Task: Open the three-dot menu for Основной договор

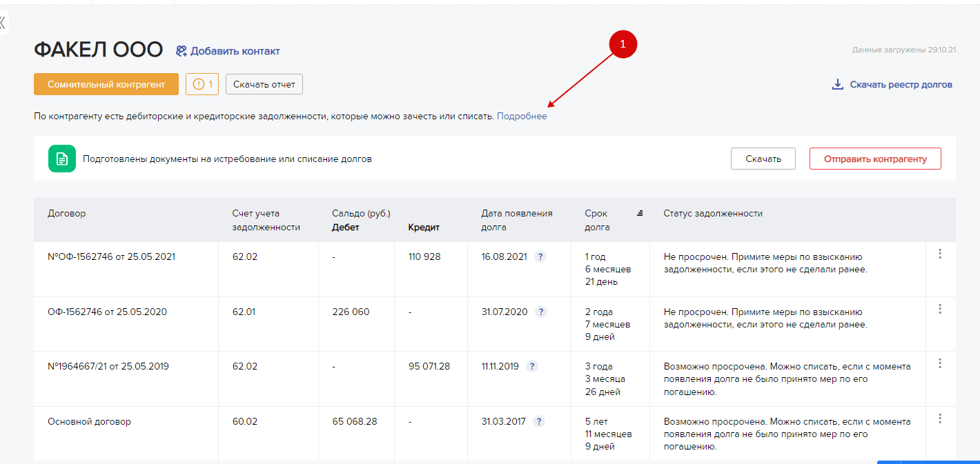Action: click(939, 418)
